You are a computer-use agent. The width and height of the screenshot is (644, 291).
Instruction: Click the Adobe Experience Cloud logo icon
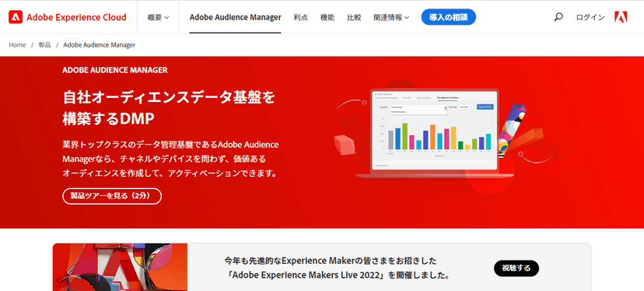[16, 17]
